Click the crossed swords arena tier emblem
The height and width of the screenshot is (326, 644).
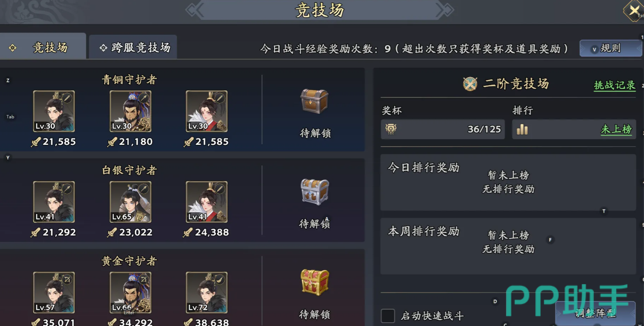(x=470, y=84)
